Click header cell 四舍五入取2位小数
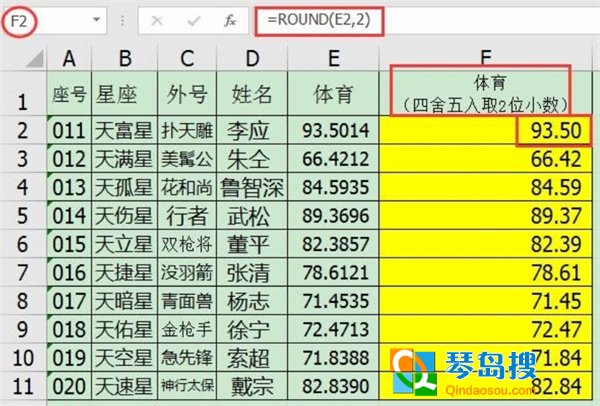This screenshot has height=406, width=600. click(x=486, y=93)
